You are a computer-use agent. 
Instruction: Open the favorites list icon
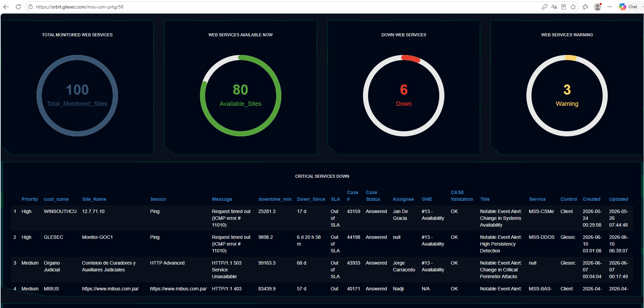pyautogui.click(x=585, y=7)
